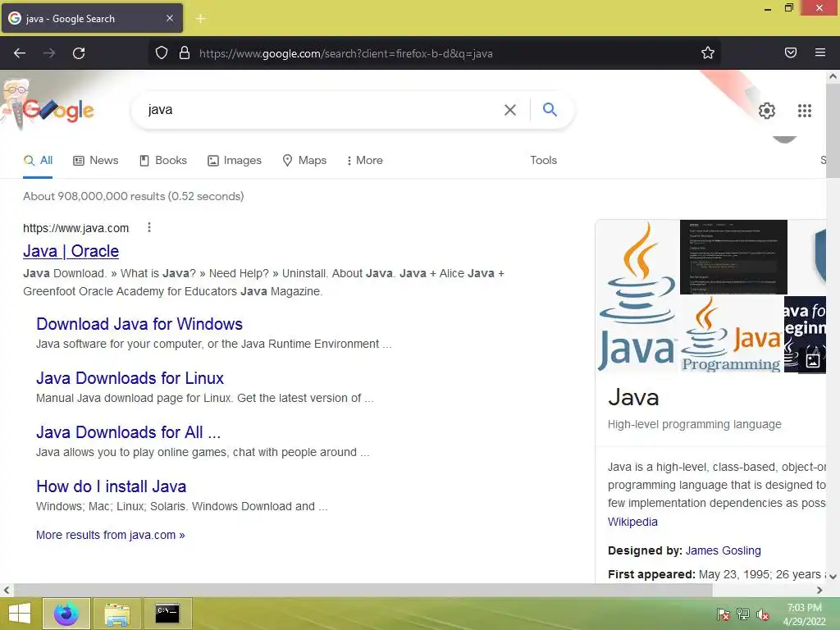Screen dimensions: 840x630
Task: Bookmark this page with the star icon
Action: tap(708, 52)
